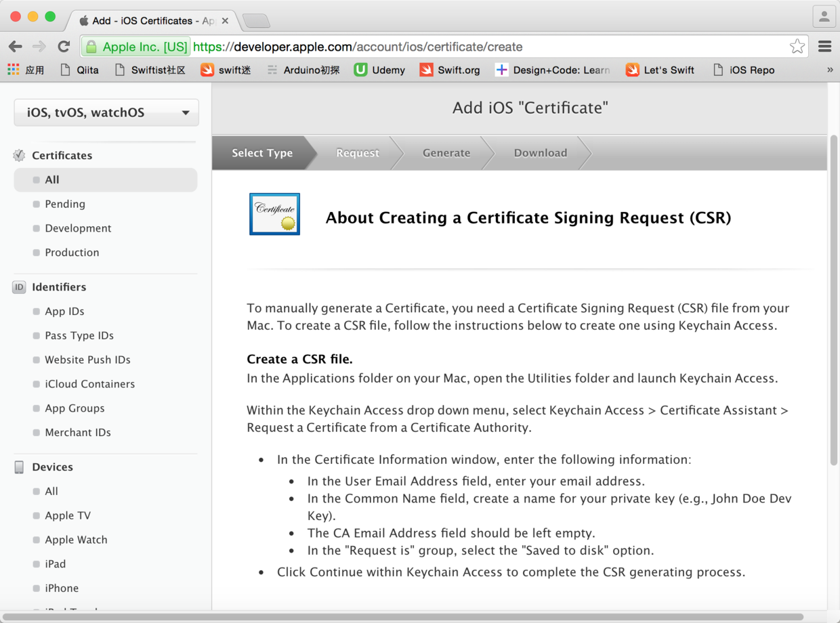This screenshot has height=623, width=840.
Task: Click the Identifiers section header
Action: (59, 287)
